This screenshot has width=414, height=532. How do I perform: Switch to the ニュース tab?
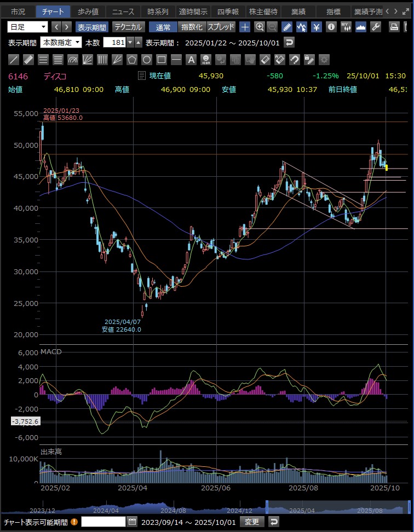122,11
